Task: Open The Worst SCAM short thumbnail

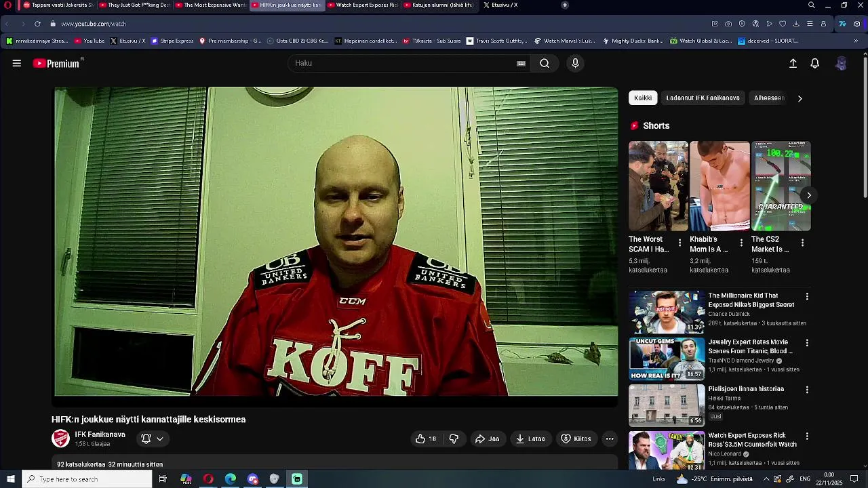Action: (x=658, y=186)
